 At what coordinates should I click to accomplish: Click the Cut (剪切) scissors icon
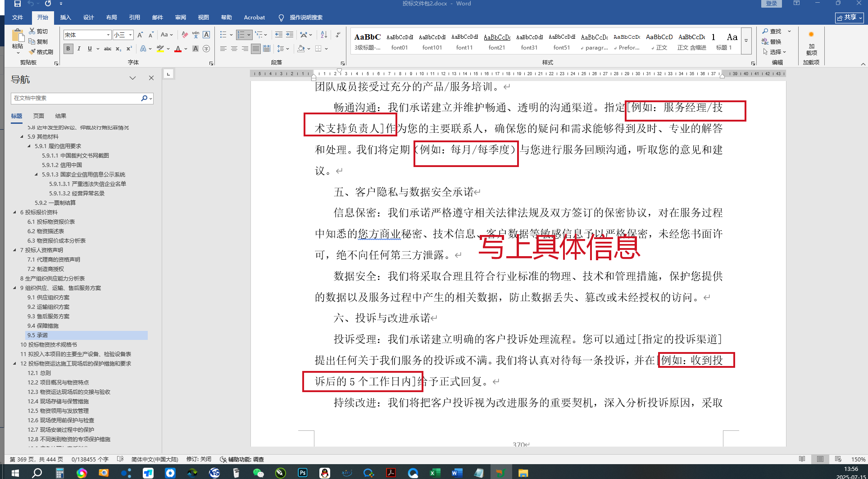point(32,31)
